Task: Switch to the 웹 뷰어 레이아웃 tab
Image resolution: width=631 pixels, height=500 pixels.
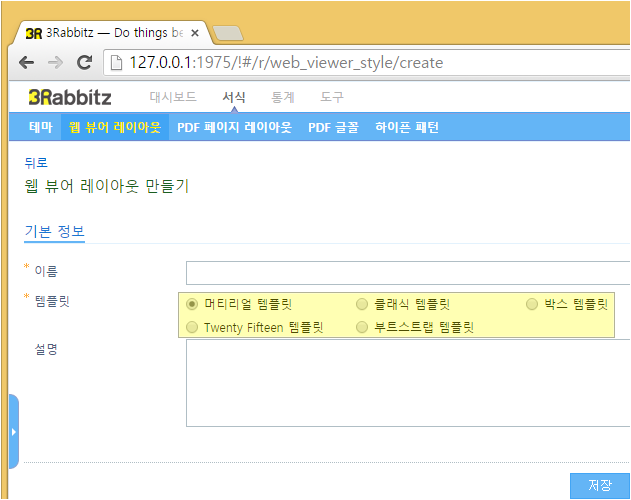Action: (x=115, y=127)
